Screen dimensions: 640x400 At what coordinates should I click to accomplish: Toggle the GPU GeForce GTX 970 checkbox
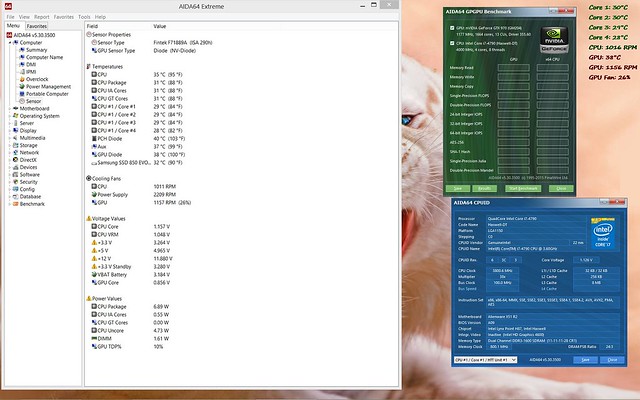pos(452,28)
